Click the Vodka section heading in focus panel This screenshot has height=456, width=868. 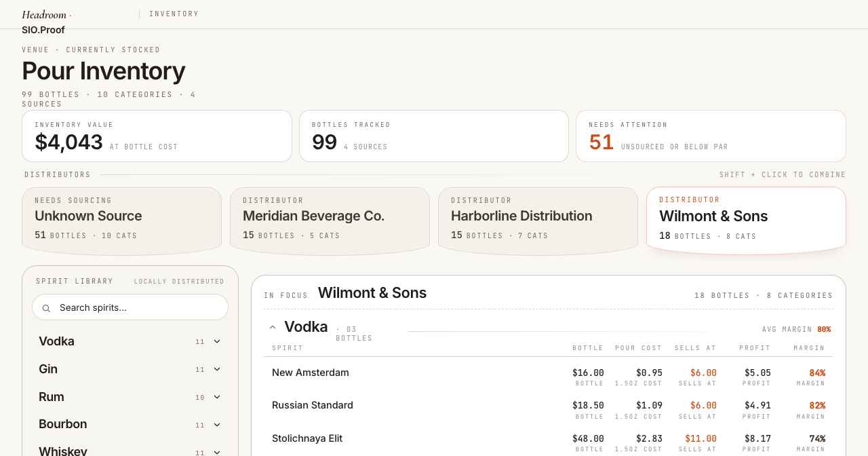(306, 327)
